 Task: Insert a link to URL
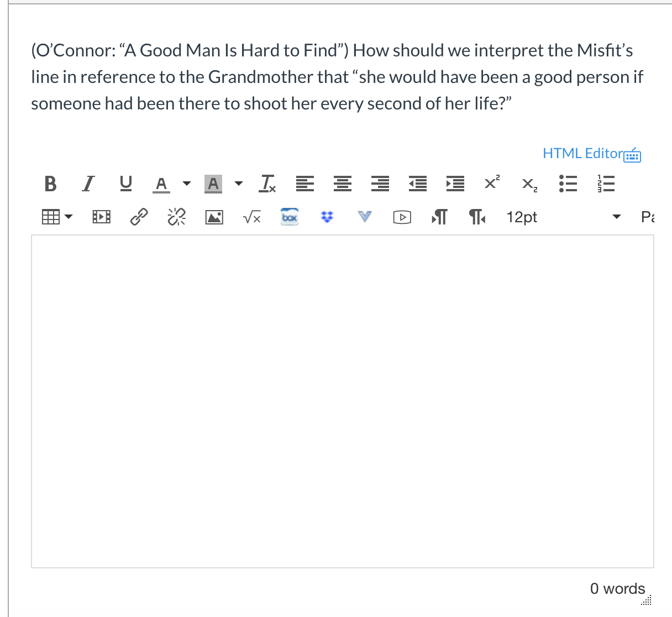[x=139, y=217]
